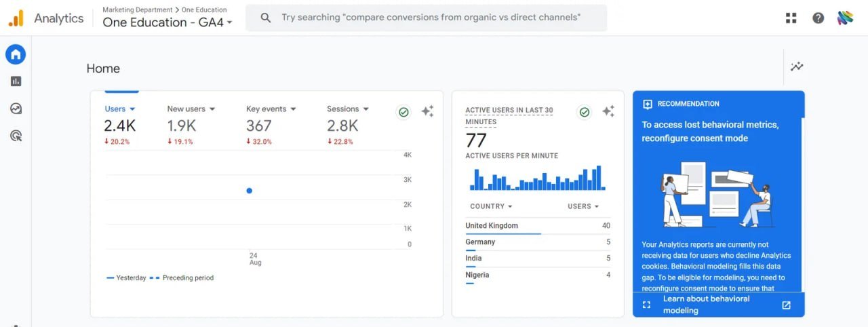
Task: Click the 77 active users value
Action: click(476, 140)
